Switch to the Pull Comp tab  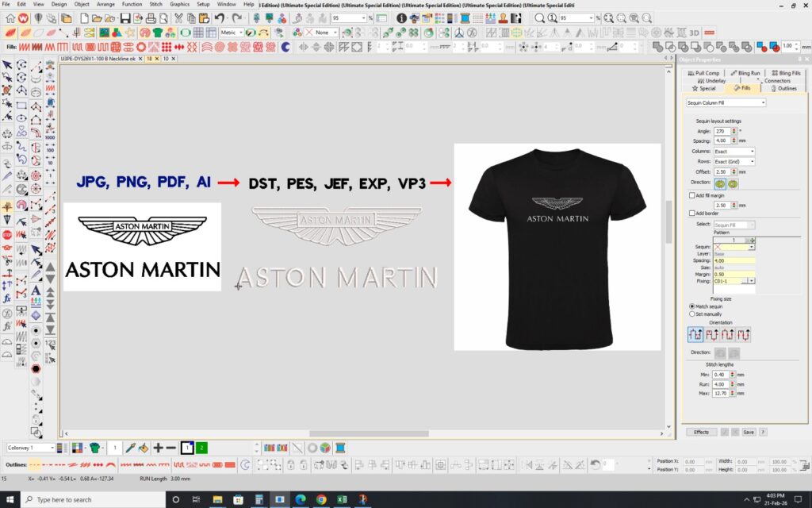pos(703,73)
